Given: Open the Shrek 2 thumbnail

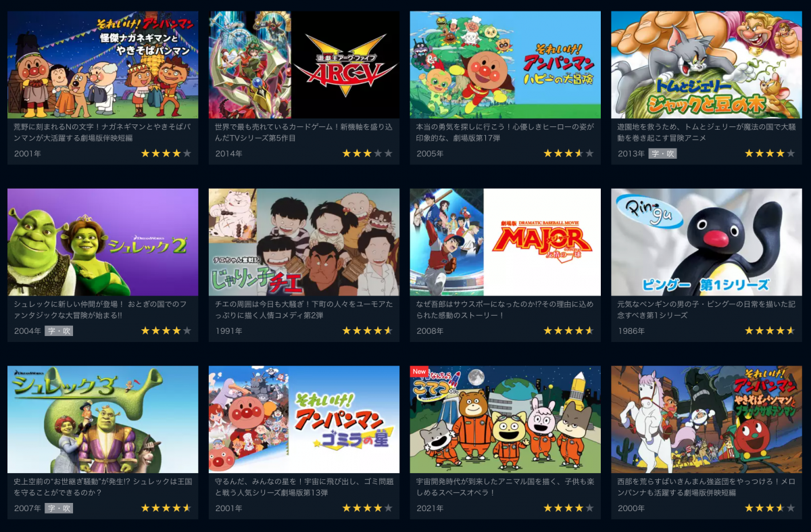Looking at the screenshot, I should [103, 242].
